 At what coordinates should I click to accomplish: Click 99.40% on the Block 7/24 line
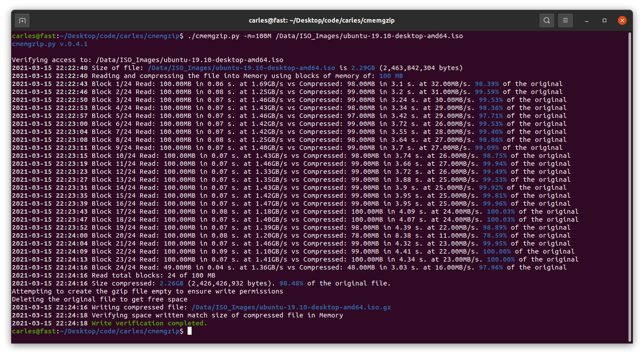[491, 132]
